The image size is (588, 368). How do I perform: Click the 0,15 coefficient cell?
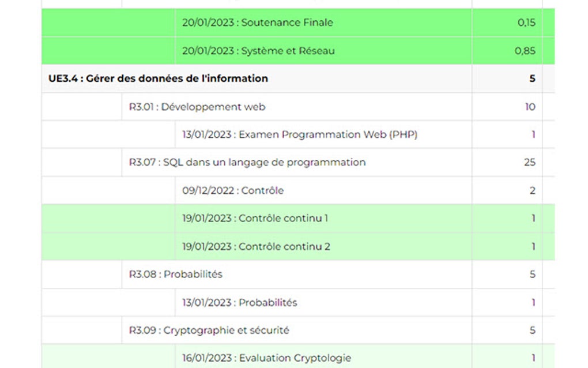[526, 22]
